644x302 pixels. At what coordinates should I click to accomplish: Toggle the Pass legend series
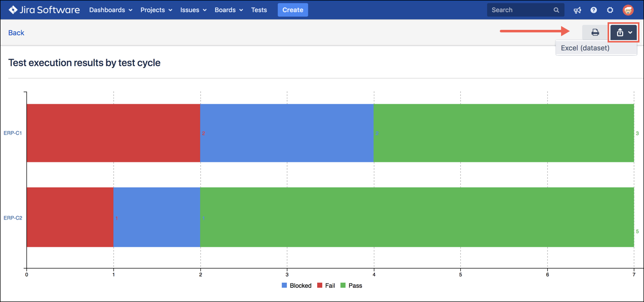pos(351,285)
